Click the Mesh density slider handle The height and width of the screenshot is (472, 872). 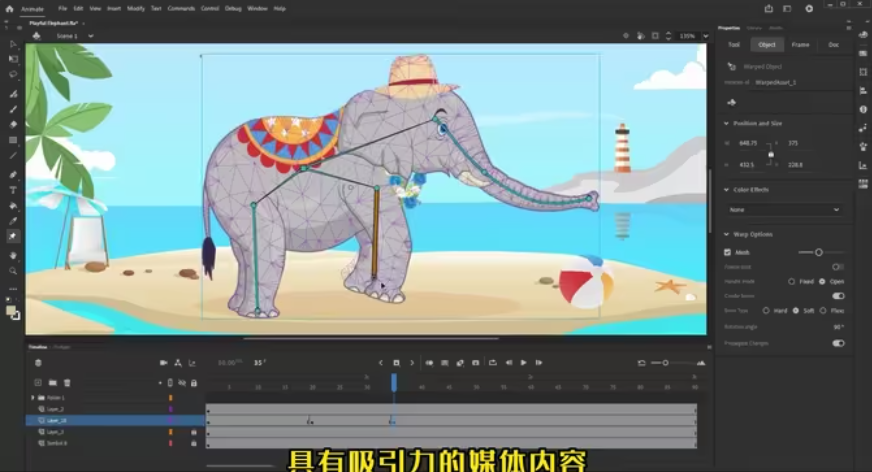click(818, 252)
